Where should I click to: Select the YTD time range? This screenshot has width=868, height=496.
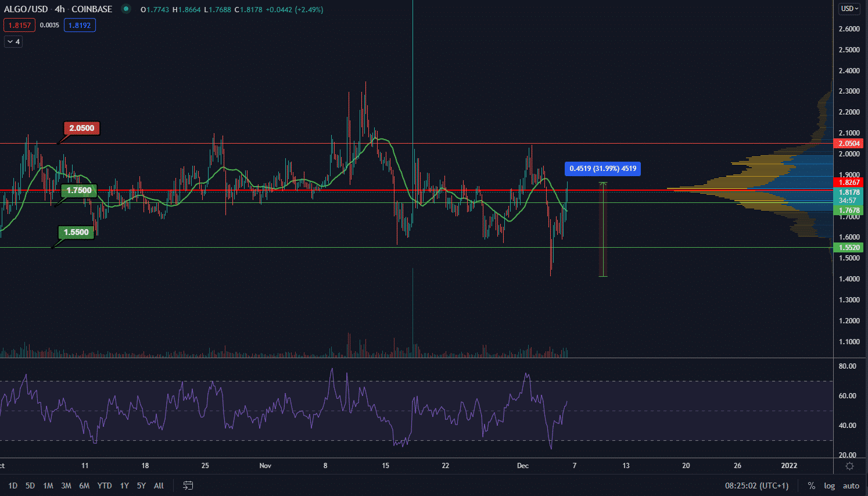[x=105, y=486]
